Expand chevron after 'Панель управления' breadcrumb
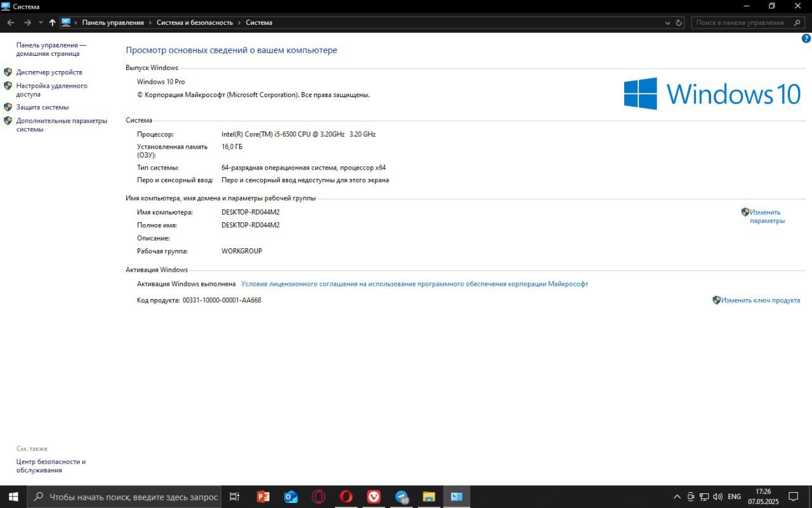Viewport: 812px width, 508px height. coord(151,22)
